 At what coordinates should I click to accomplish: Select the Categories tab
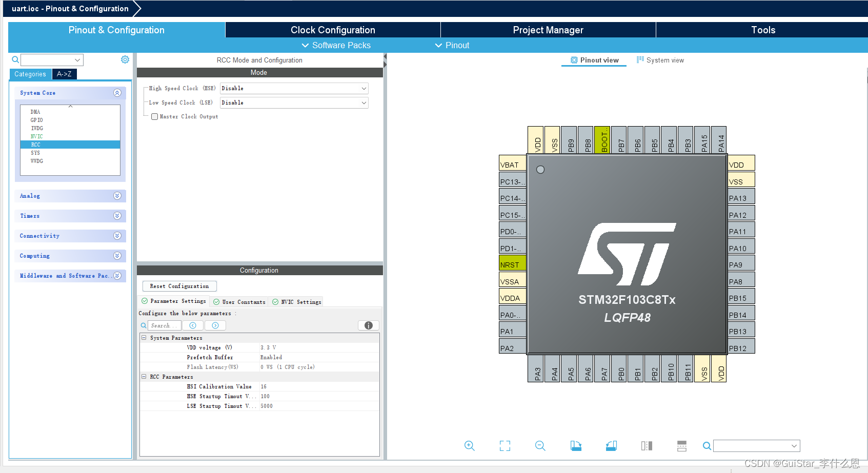click(30, 74)
